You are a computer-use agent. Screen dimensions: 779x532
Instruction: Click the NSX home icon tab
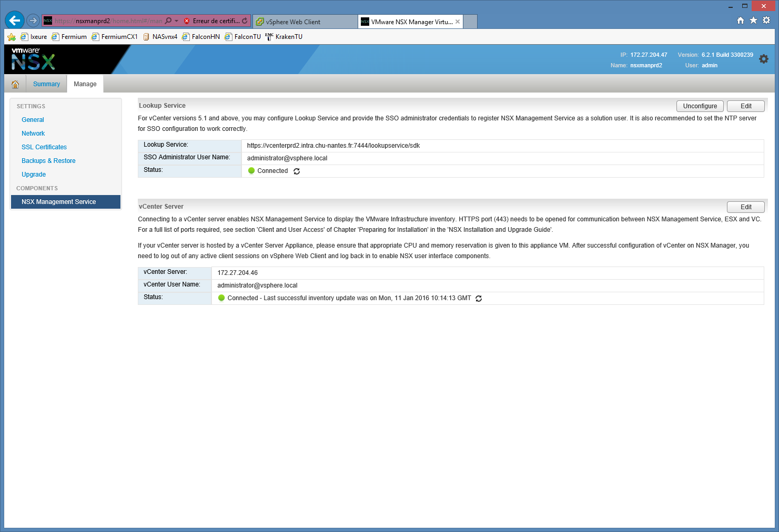15,84
